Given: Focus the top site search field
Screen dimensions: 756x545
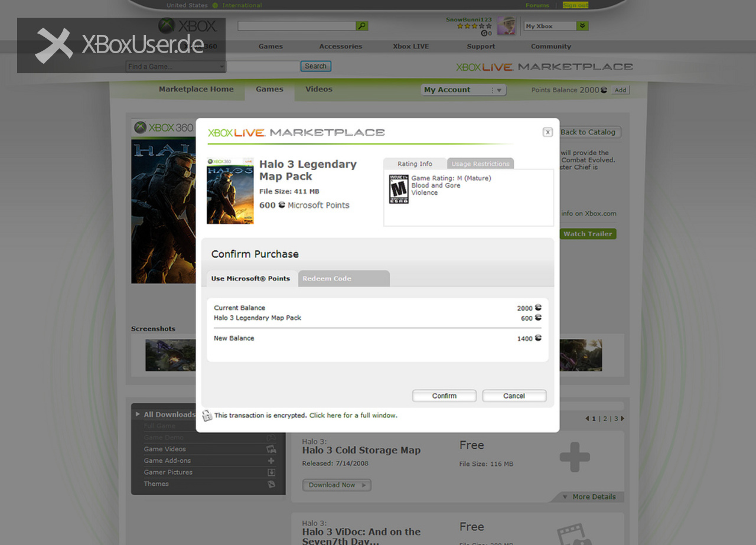Looking at the screenshot, I should click(296, 26).
